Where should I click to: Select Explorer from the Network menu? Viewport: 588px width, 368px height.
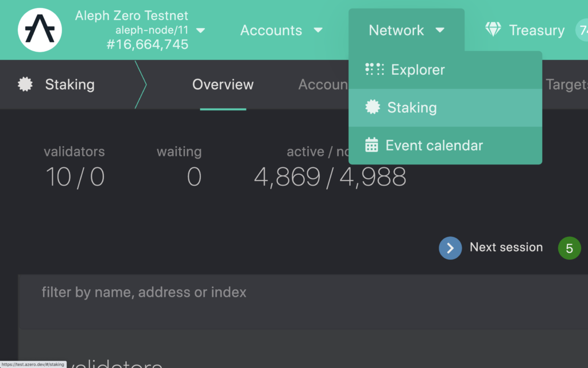tap(417, 69)
